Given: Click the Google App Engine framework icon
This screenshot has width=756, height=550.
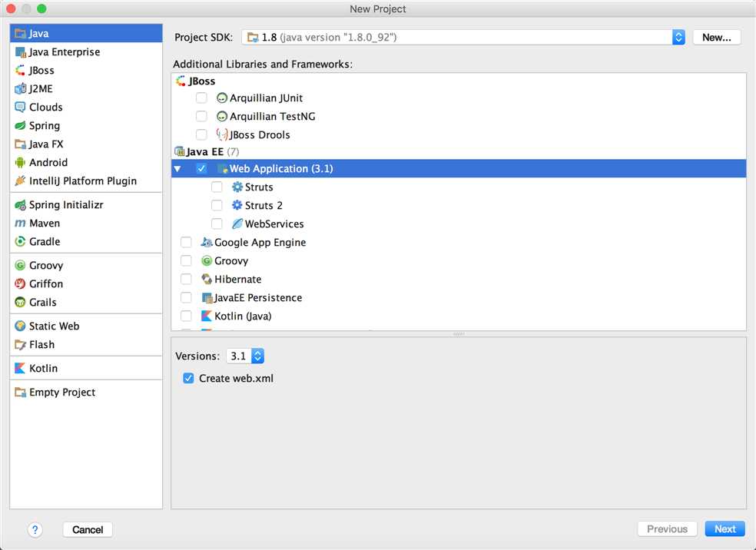Looking at the screenshot, I should pyautogui.click(x=207, y=243).
